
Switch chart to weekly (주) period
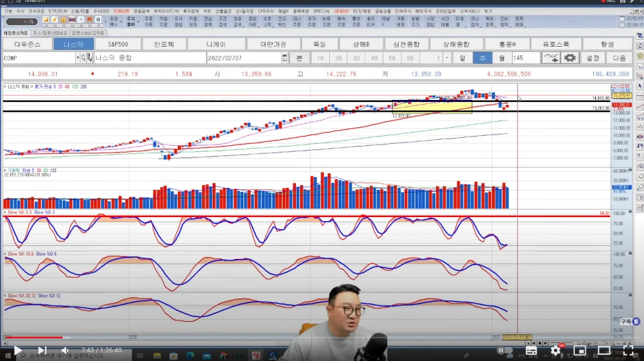click(x=482, y=58)
